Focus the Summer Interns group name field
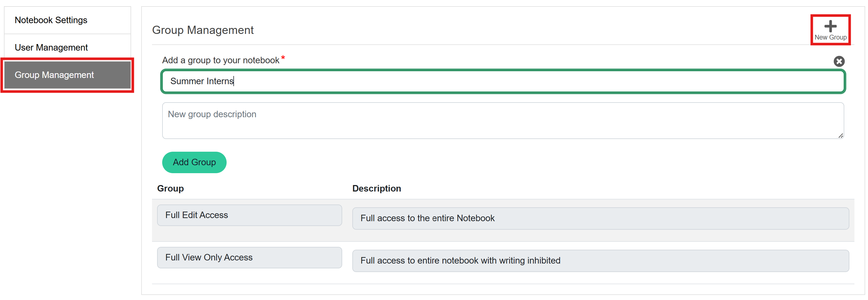This screenshot has width=868, height=300. coord(503,81)
